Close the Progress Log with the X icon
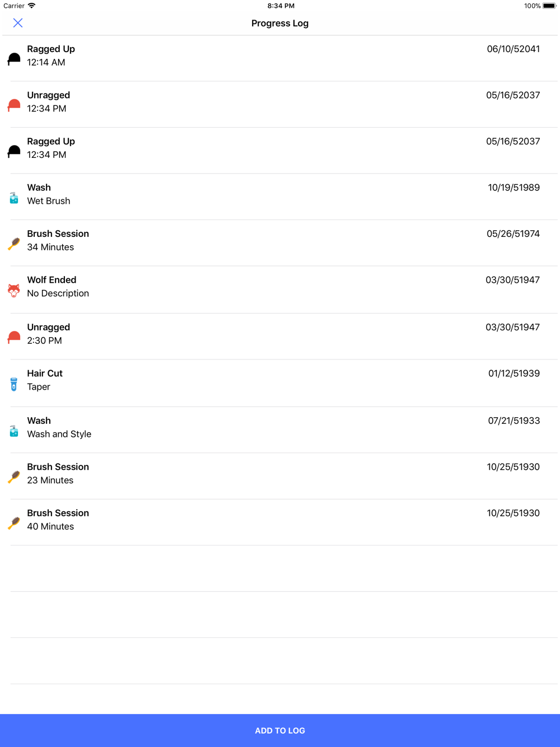The width and height of the screenshot is (560, 747). 18,23
